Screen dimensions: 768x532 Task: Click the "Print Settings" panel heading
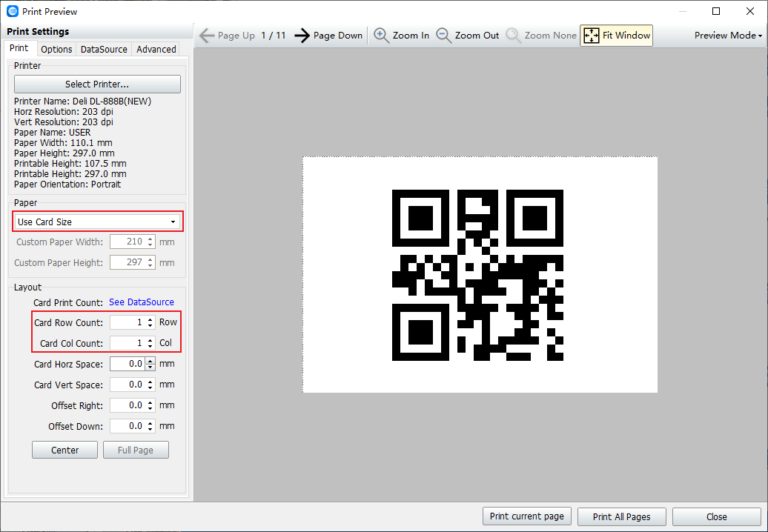click(x=38, y=32)
